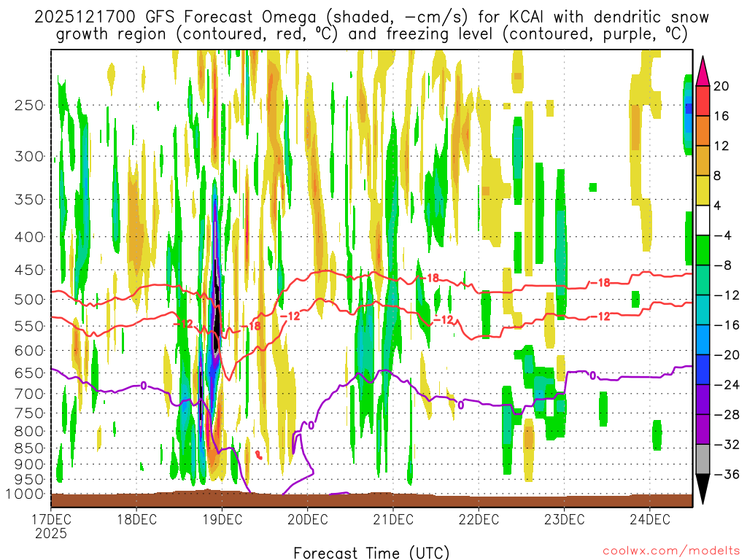Click the 22DEC date label on time axis
This screenshot has width=747, height=560.
(479, 519)
